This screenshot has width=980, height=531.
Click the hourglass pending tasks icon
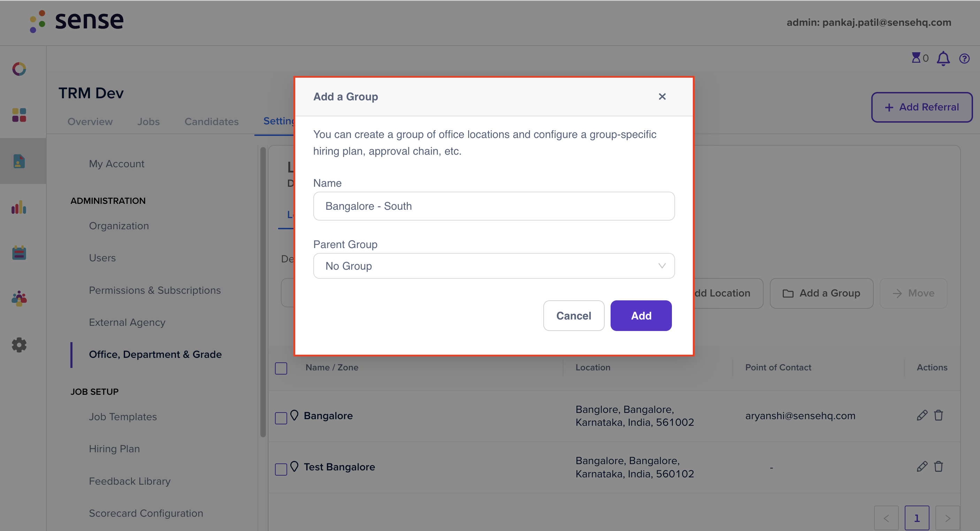tap(916, 58)
